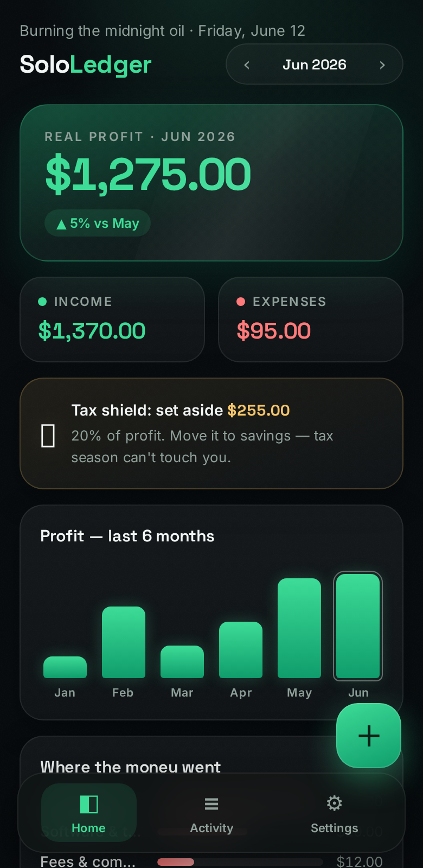Open the Jun 2026 month picker
The image size is (423, 868).
coord(315,65)
